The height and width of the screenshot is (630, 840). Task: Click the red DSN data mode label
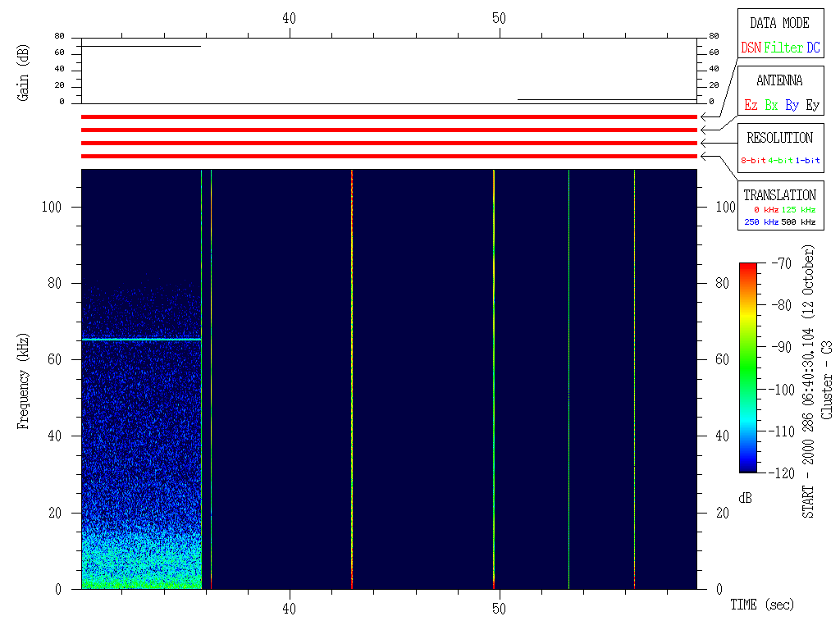pos(750,48)
